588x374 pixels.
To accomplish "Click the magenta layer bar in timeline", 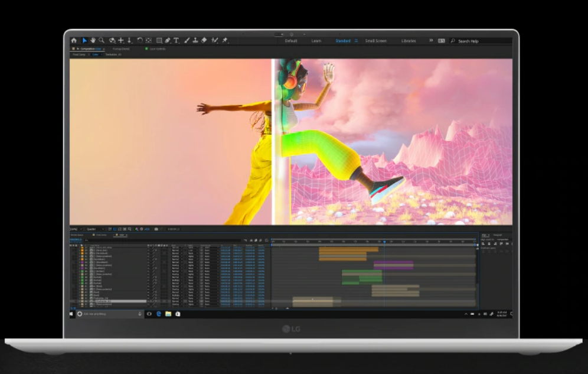I will (x=393, y=265).
